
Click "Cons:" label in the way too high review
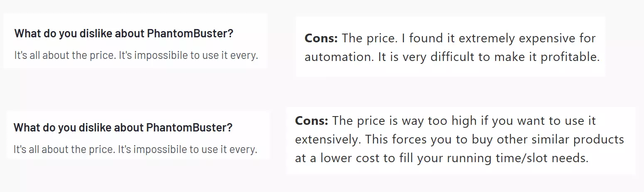click(x=312, y=121)
